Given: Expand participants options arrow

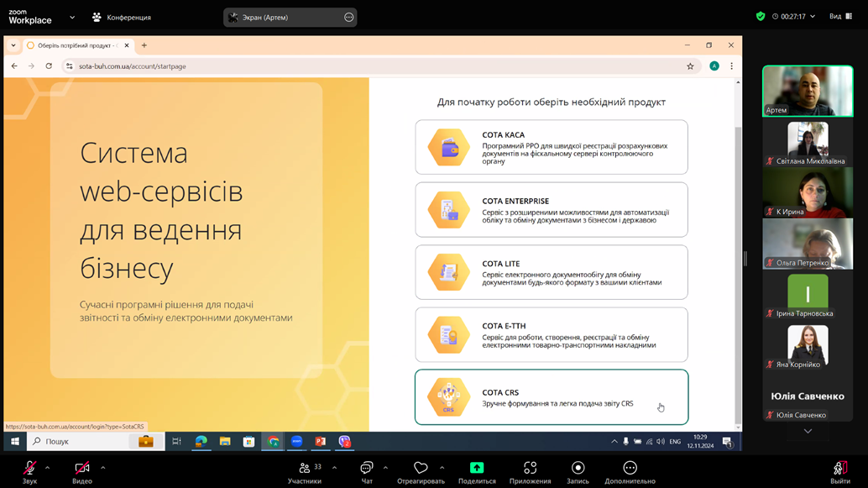Looking at the screenshot, I should (334, 468).
